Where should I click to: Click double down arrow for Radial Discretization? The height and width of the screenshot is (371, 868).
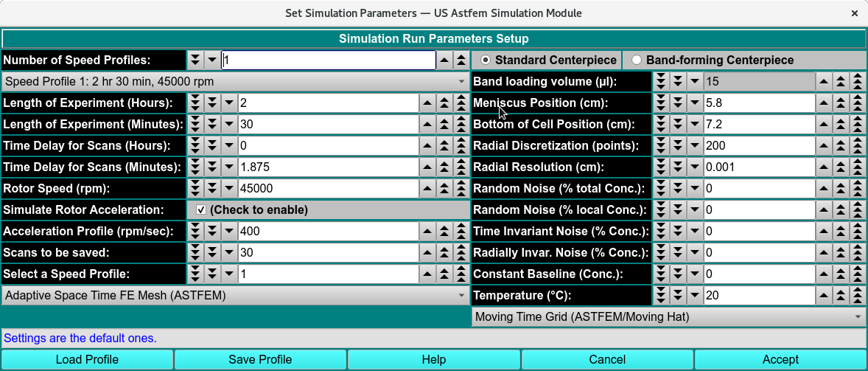click(678, 145)
